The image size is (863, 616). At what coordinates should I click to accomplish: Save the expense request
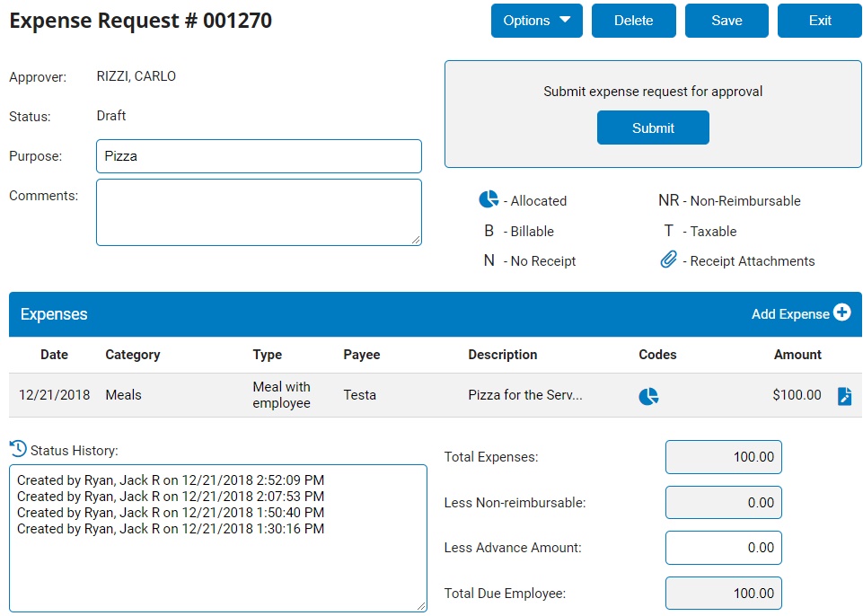click(726, 21)
